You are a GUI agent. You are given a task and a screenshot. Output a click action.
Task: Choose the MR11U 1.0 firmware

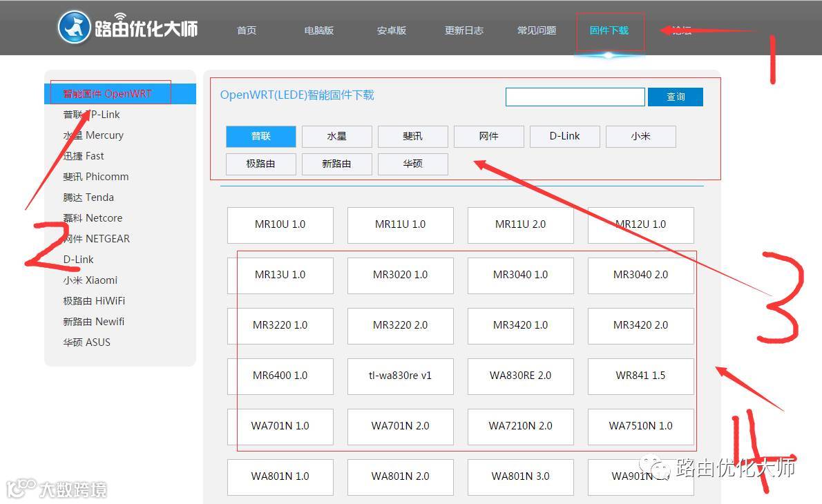401,225
